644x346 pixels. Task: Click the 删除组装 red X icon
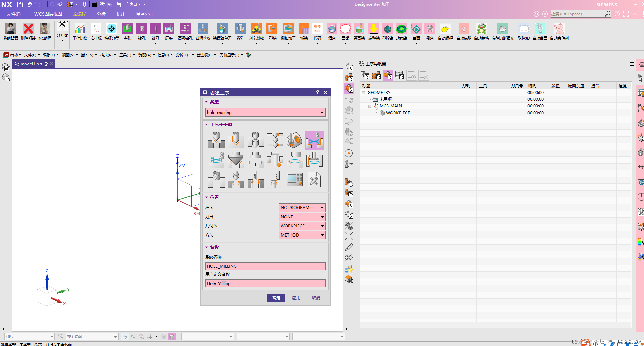pyautogui.click(x=28, y=29)
